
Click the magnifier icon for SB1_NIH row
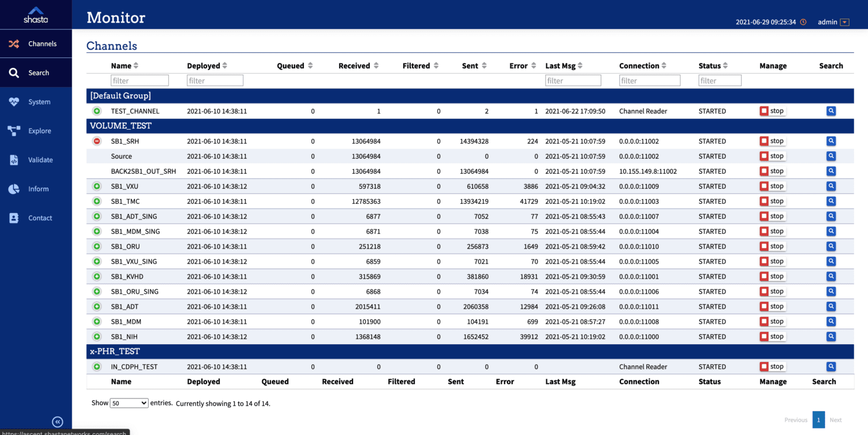pos(831,337)
